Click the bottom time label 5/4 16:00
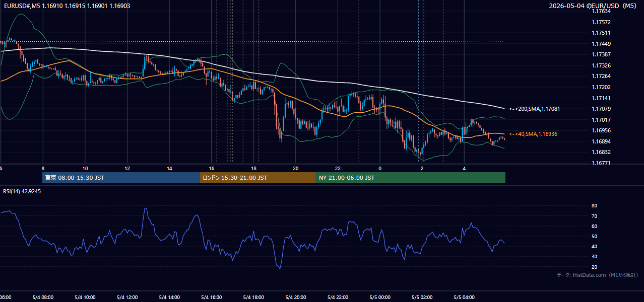Viewport: 644px width, 302px height. coord(211,297)
